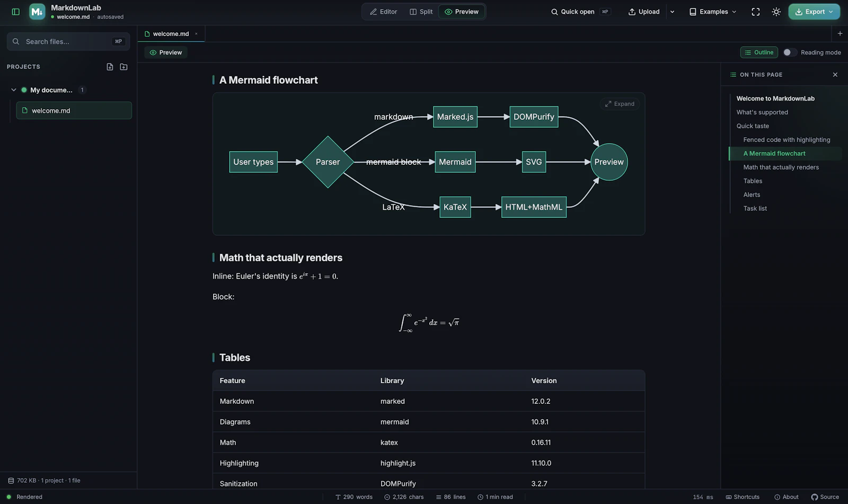Switch to Editor view mode
This screenshot has width=848, height=504.
(384, 12)
